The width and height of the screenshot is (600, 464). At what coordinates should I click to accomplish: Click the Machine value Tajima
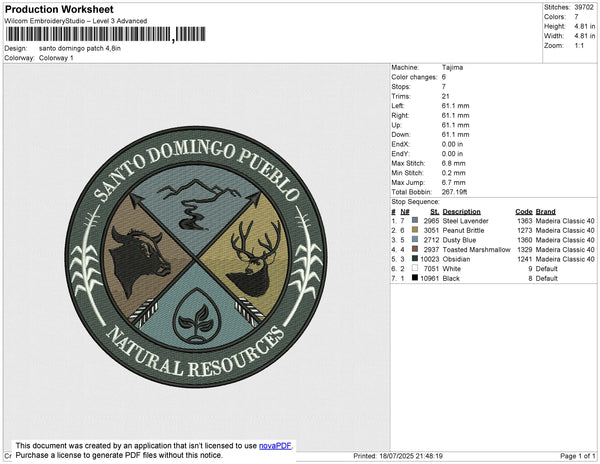[x=453, y=67]
